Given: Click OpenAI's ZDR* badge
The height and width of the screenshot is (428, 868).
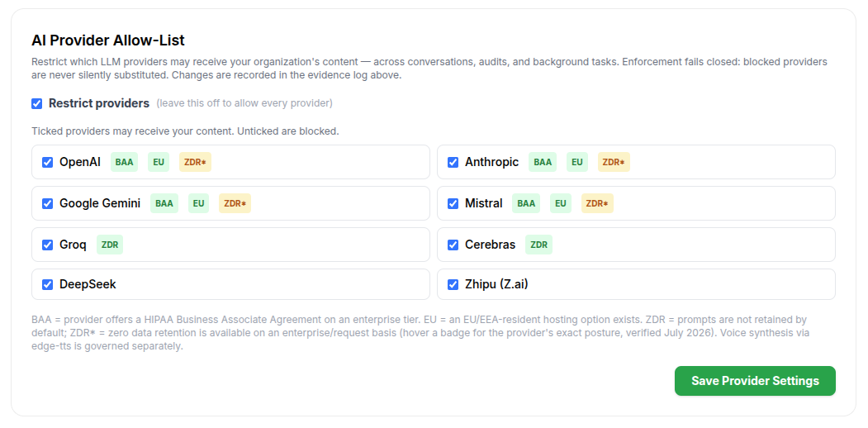Looking at the screenshot, I should click(x=196, y=162).
